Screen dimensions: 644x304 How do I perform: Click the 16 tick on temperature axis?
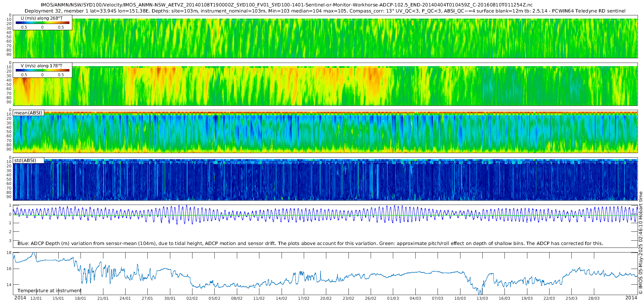point(9,269)
